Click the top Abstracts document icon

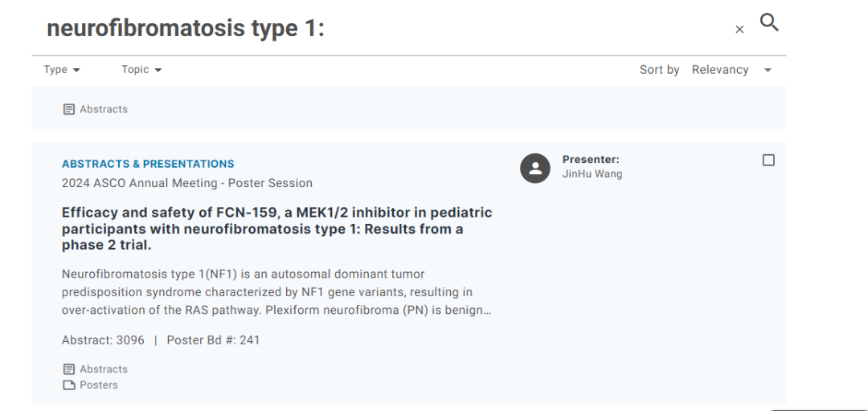point(69,109)
